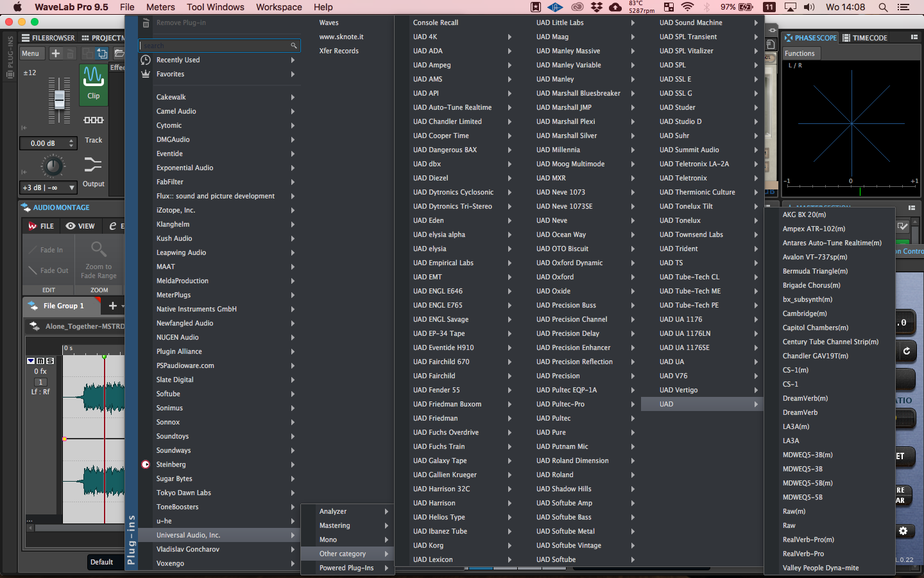This screenshot has width=924, height=578.
Task: Expand the UAD Neve 1073 submenu
Action: tap(579, 192)
